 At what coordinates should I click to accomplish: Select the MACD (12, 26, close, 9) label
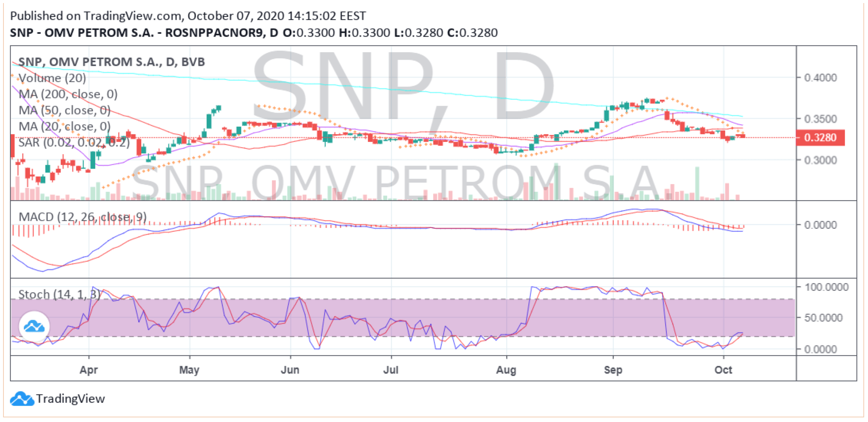click(x=83, y=217)
